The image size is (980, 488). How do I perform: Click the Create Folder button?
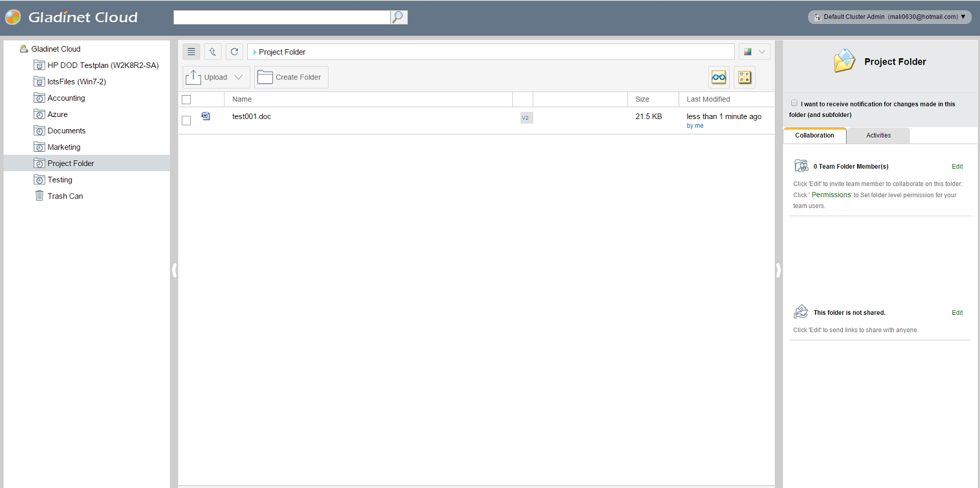(x=291, y=78)
